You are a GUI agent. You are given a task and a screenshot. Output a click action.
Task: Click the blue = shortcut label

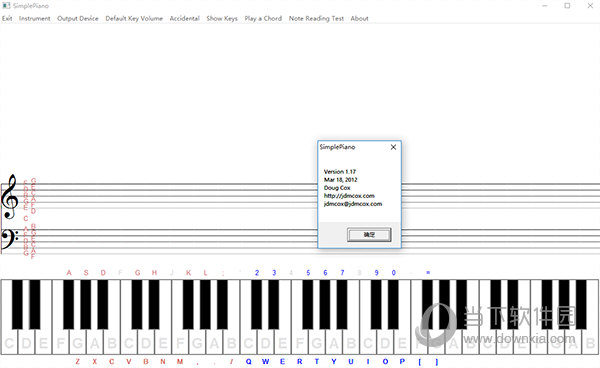point(428,273)
